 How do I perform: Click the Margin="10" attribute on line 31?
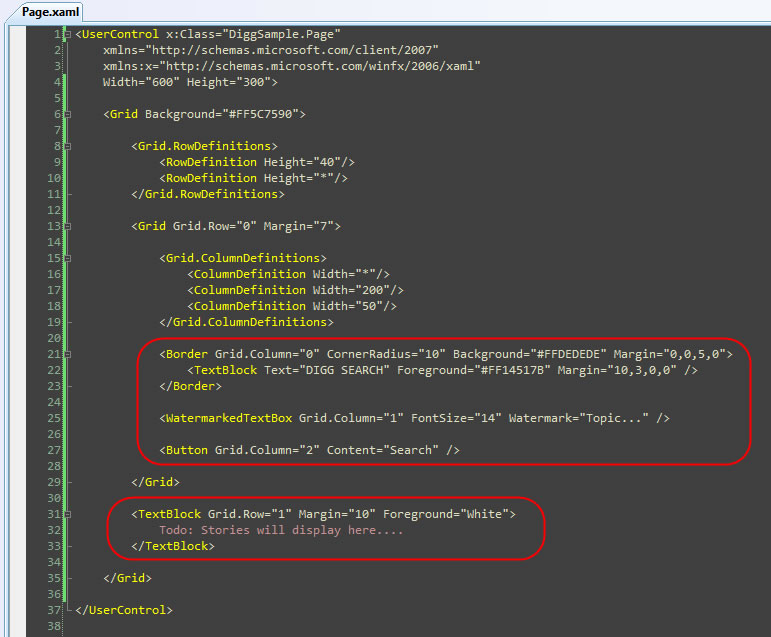(337, 514)
